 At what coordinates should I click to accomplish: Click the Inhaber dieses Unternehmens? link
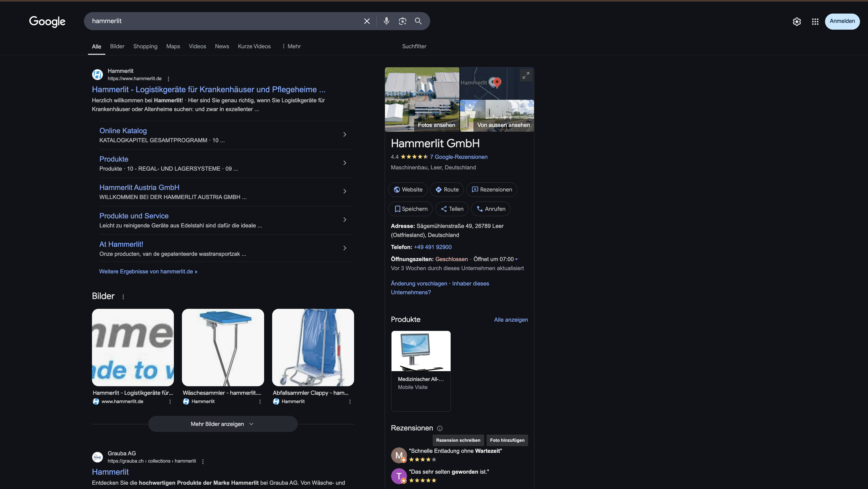pyautogui.click(x=440, y=288)
